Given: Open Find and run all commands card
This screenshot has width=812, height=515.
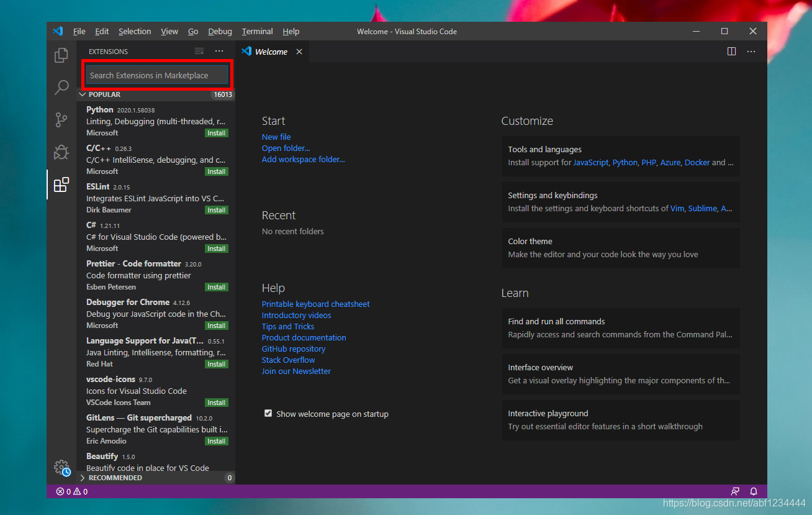Looking at the screenshot, I should pos(621,328).
